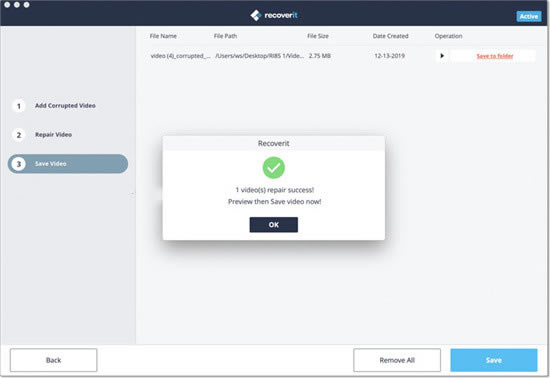This screenshot has width=550, height=378.
Task: Sort by the Date Created column
Action: coord(390,36)
